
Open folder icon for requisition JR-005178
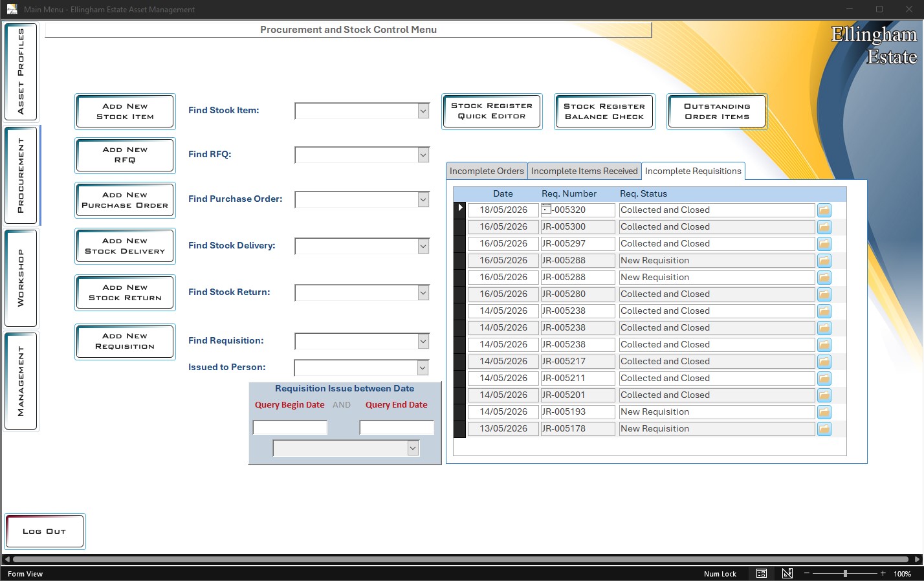[x=824, y=429]
